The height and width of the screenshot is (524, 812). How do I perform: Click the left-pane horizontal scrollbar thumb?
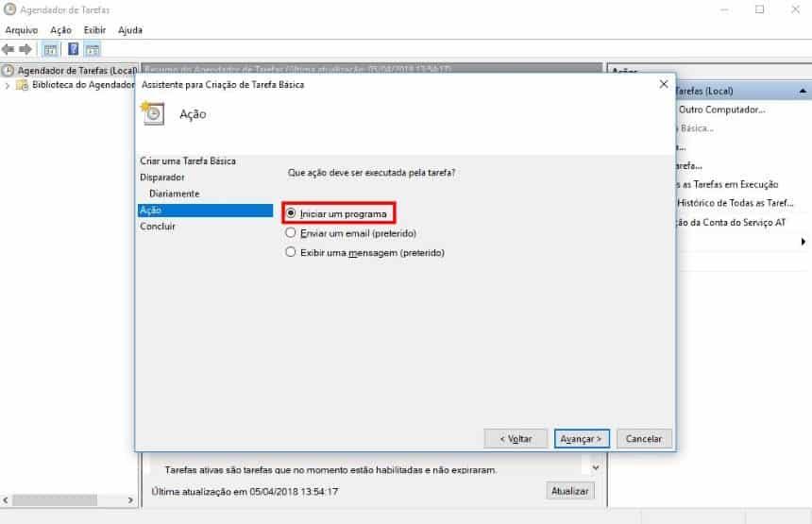click(55, 500)
